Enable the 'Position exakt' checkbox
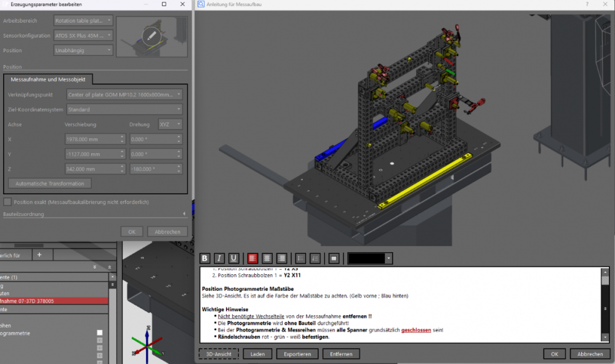The height and width of the screenshot is (364, 615). (7, 202)
